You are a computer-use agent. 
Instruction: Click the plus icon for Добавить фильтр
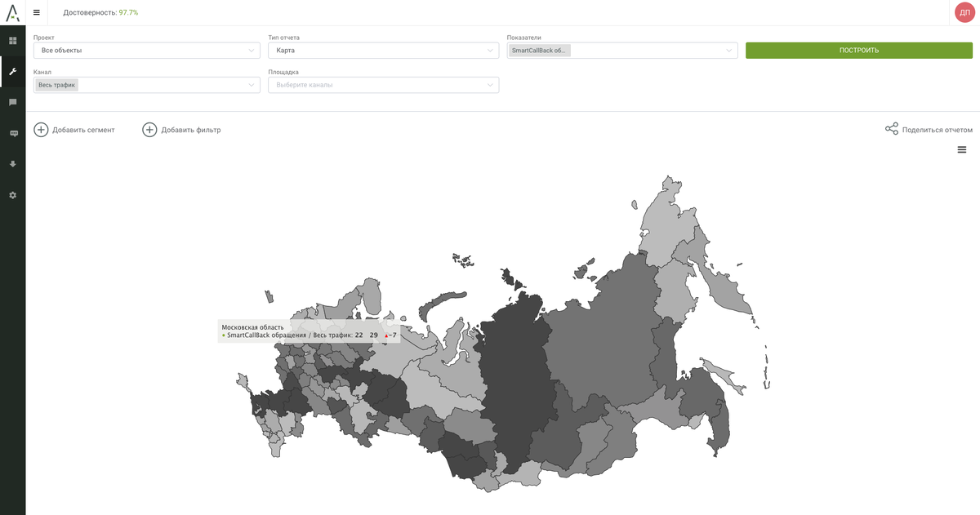[x=149, y=130]
